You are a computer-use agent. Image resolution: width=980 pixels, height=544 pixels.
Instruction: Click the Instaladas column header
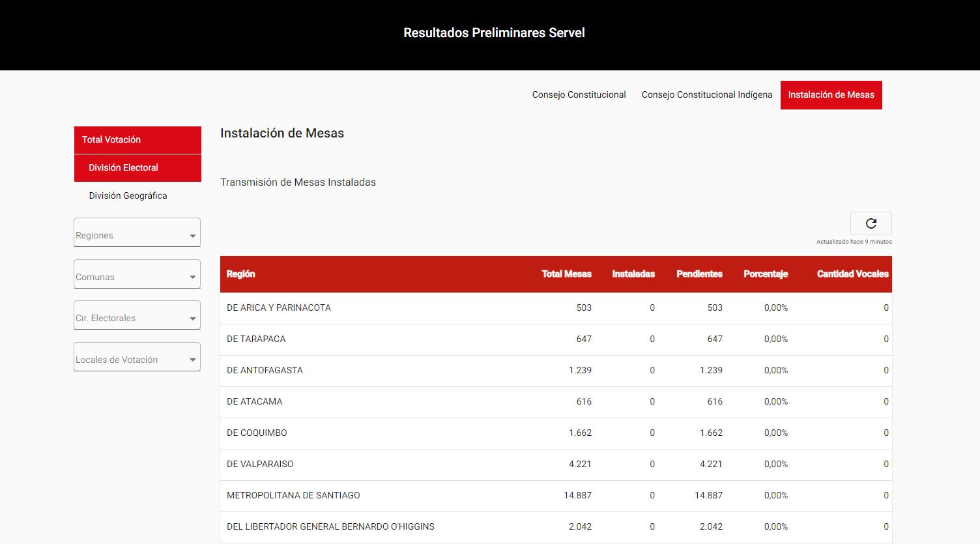[633, 274]
